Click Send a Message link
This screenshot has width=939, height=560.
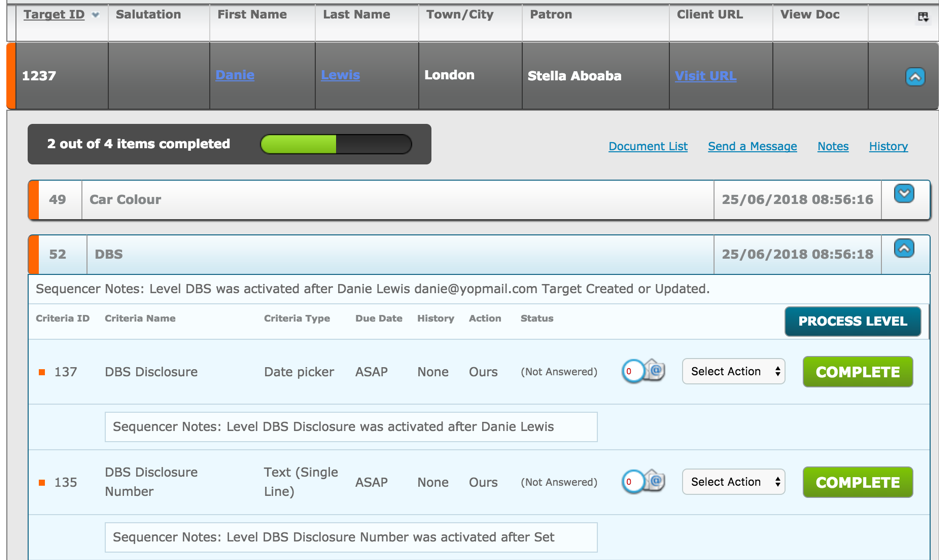[x=752, y=146]
